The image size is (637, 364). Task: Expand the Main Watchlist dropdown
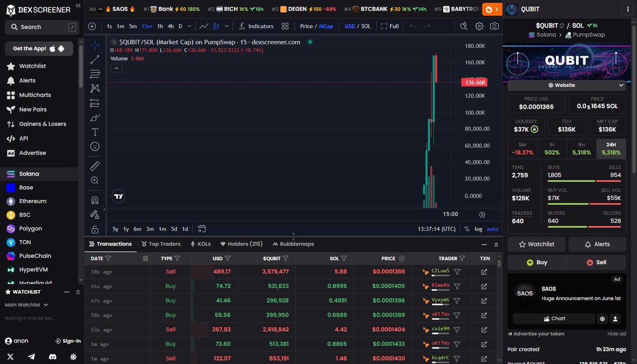pyautogui.click(x=27, y=305)
